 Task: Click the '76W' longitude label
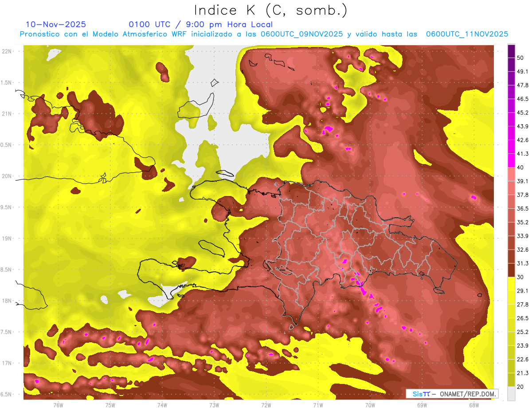point(58,405)
